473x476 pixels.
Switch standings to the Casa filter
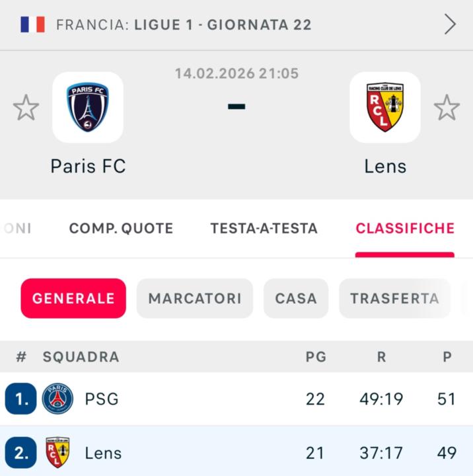click(x=296, y=298)
